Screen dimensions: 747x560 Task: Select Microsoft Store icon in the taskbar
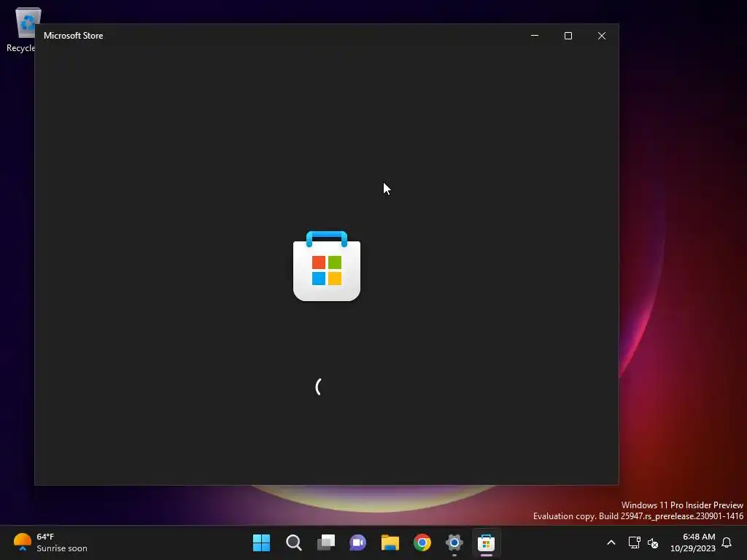click(486, 542)
